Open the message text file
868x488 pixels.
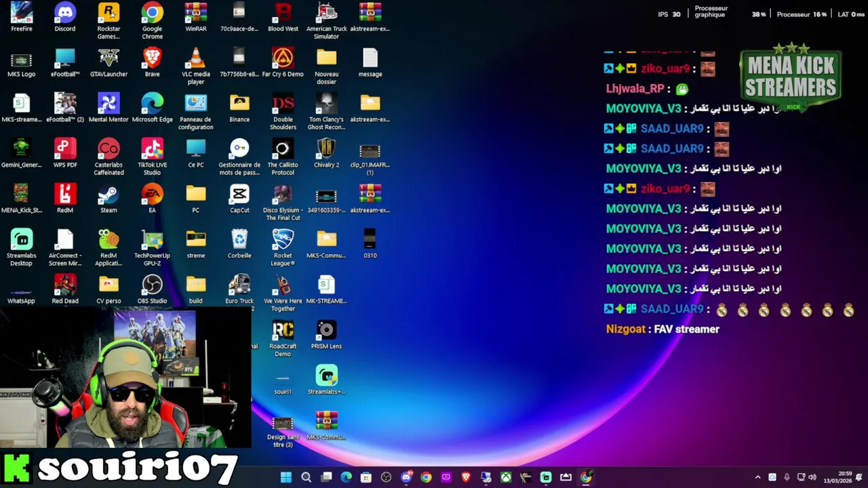click(370, 62)
